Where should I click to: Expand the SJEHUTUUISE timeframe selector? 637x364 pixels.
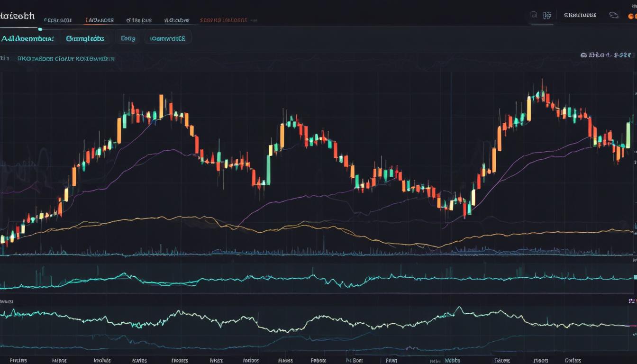click(x=579, y=15)
